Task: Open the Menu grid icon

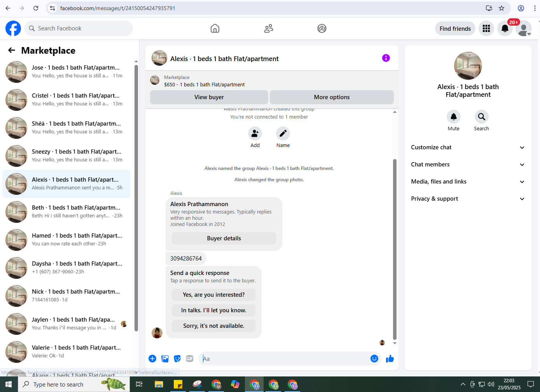Action: click(x=486, y=28)
